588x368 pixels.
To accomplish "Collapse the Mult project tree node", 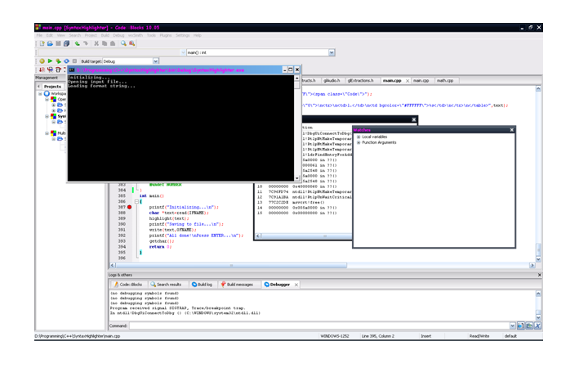I will (47, 133).
